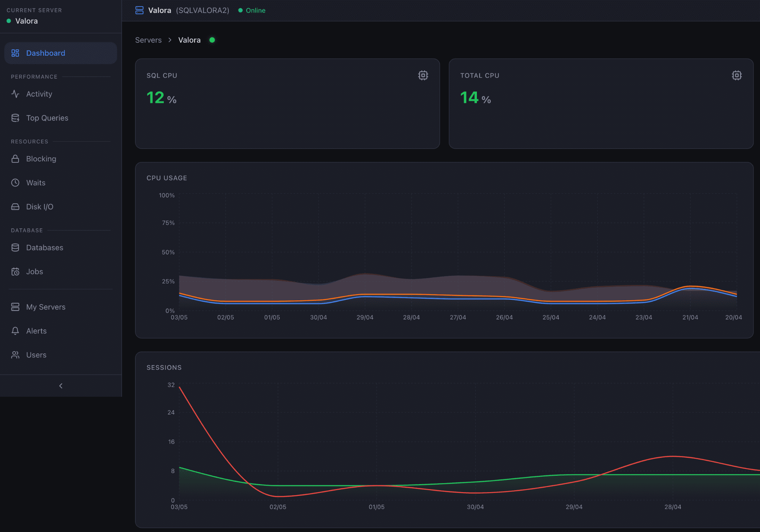Click the SQL CPU chip icon
Screen dimensions: 760x532
423,75
